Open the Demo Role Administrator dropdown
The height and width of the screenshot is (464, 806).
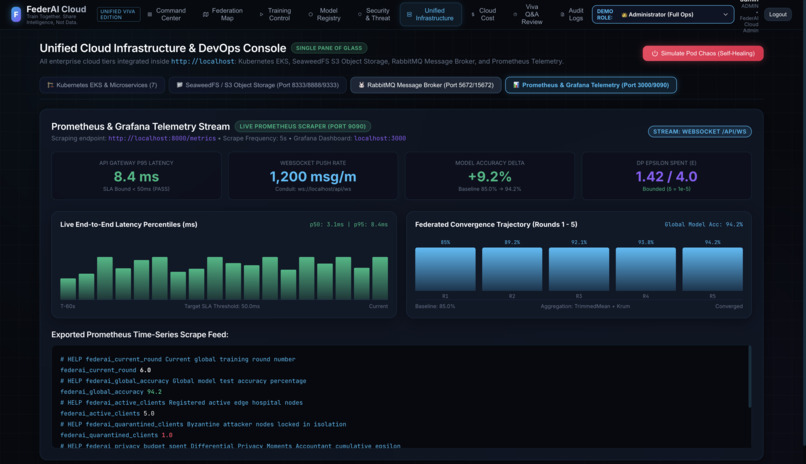(663, 14)
